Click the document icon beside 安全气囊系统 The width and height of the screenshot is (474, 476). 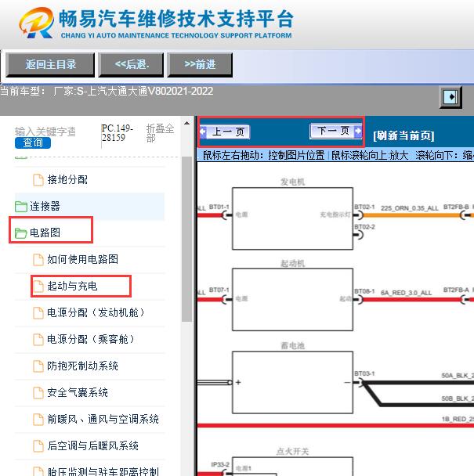pyautogui.click(x=38, y=393)
